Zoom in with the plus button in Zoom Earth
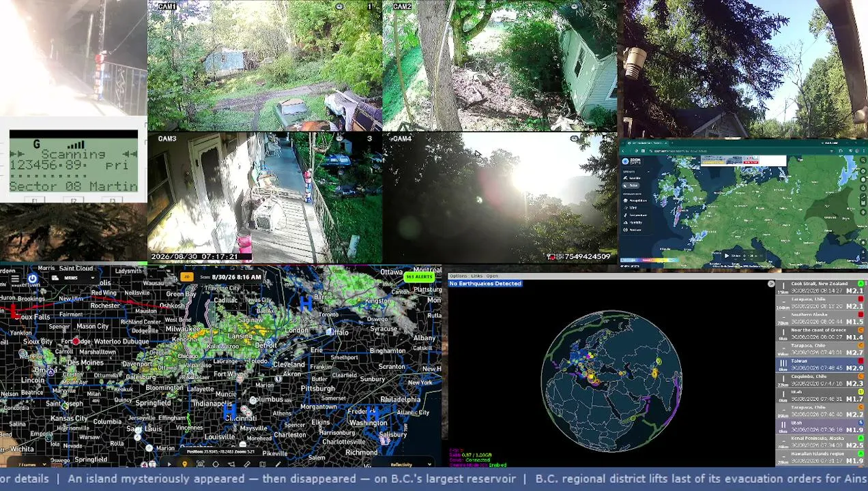The image size is (868, 491). (x=863, y=252)
